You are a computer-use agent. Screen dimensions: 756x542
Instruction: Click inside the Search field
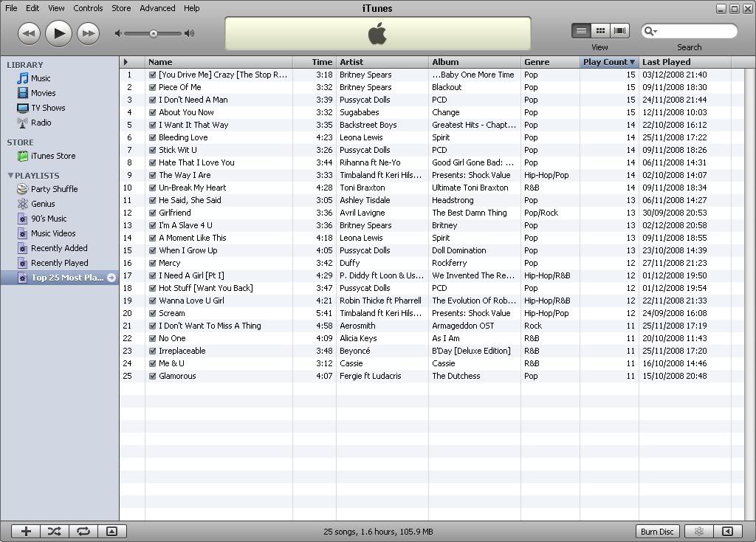(690, 31)
